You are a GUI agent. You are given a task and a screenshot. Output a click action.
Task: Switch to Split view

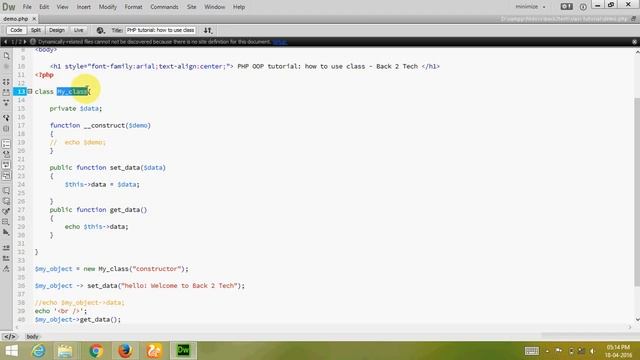coord(36,30)
